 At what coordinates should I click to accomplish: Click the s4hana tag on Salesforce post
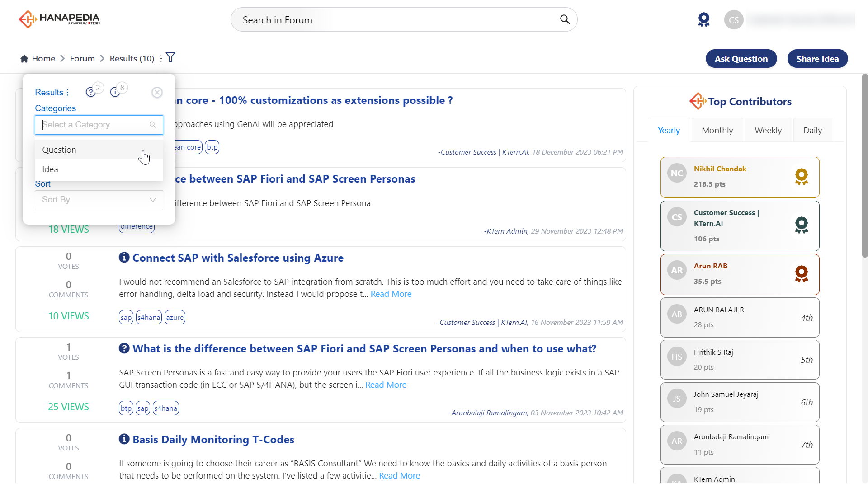(149, 317)
